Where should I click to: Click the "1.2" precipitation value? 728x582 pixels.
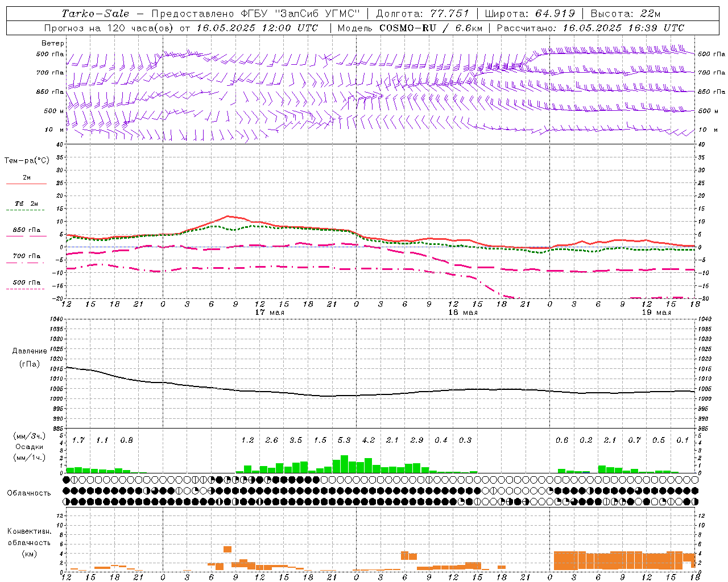coord(247,440)
